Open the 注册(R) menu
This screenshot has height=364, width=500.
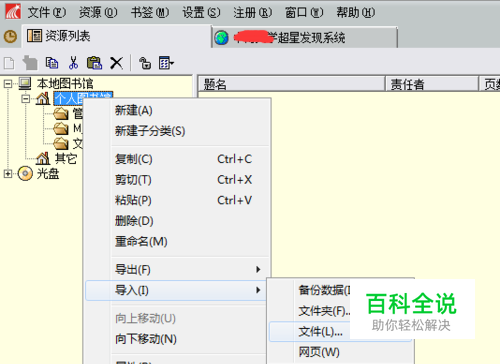pyautogui.click(x=253, y=13)
